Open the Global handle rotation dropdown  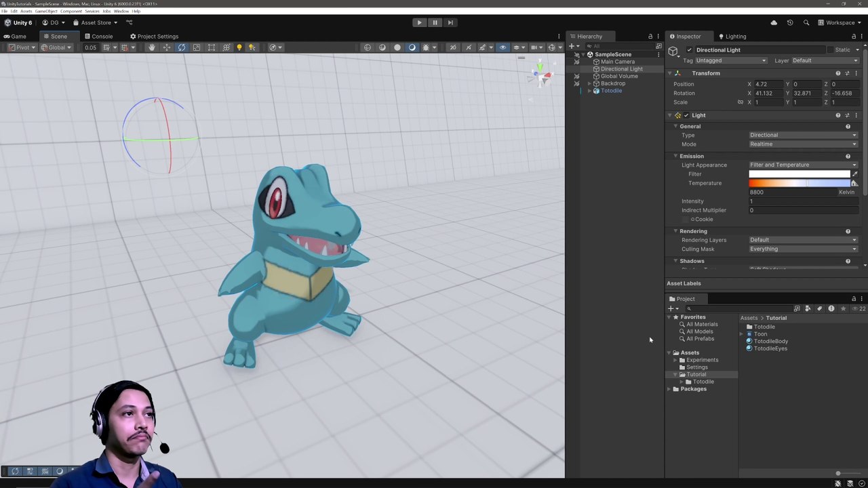[x=56, y=47]
